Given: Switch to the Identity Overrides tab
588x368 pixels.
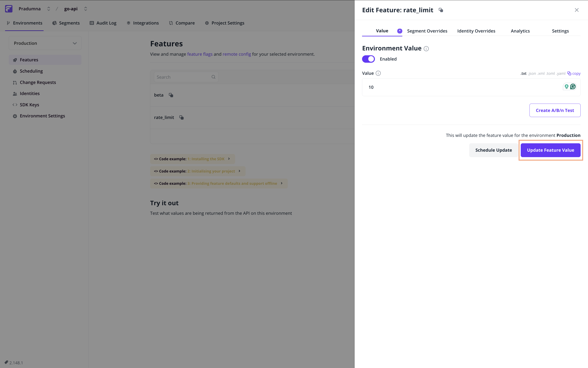Looking at the screenshot, I should (476, 31).
